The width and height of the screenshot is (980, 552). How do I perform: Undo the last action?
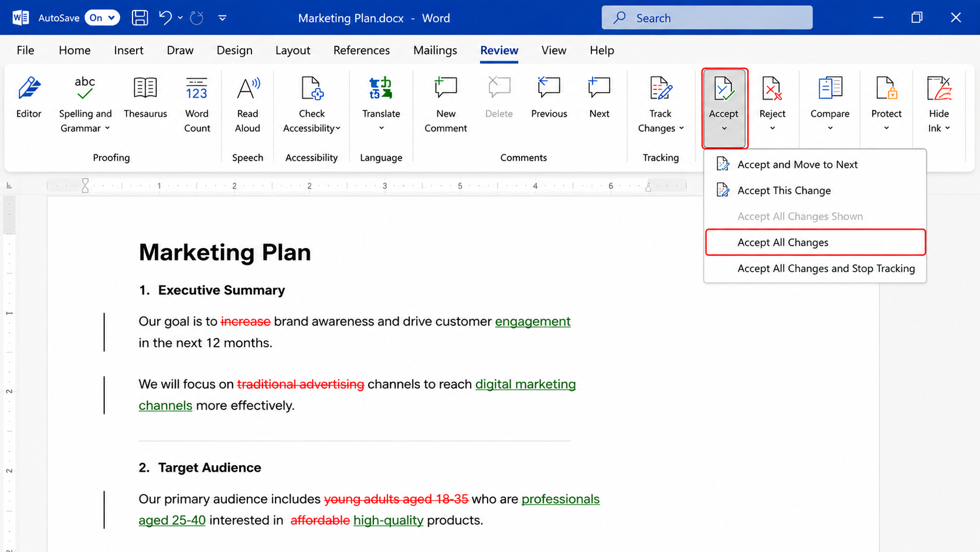[x=165, y=18]
